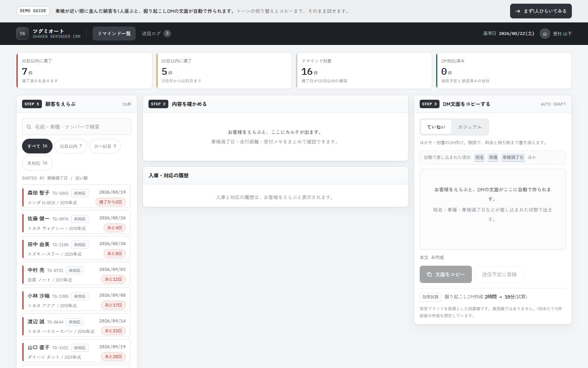Viewport: 588px width, 368px height.
Task: Click the ツグミオート brand name
Action: tap(48, 31)
